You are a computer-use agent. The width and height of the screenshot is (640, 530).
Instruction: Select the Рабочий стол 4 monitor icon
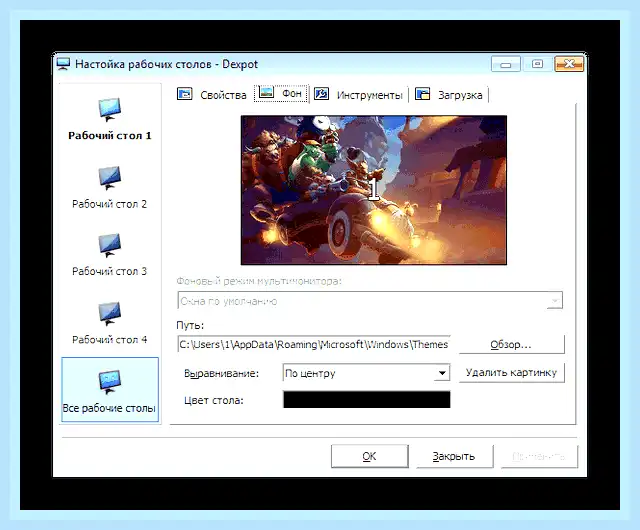pos(109,314)
